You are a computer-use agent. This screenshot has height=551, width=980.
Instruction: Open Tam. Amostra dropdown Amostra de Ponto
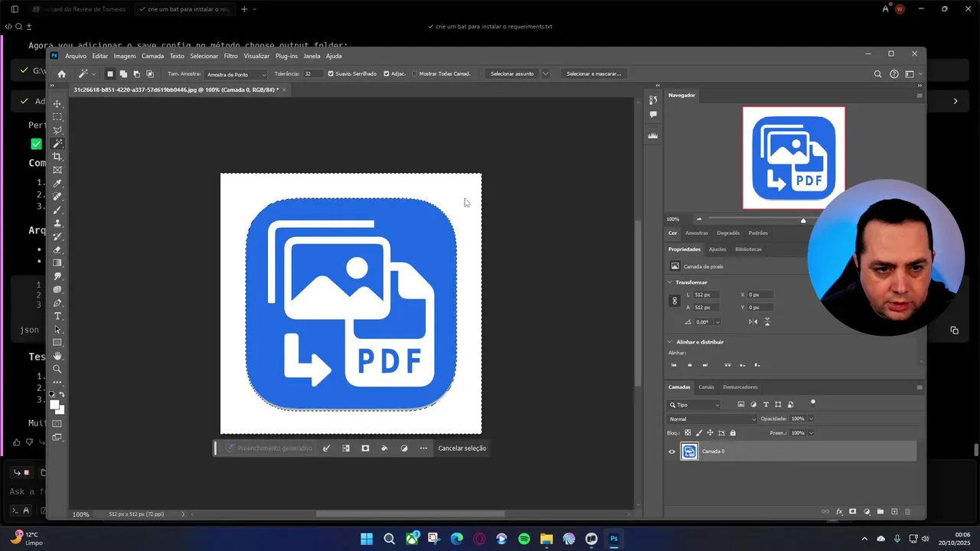[237, 74]
